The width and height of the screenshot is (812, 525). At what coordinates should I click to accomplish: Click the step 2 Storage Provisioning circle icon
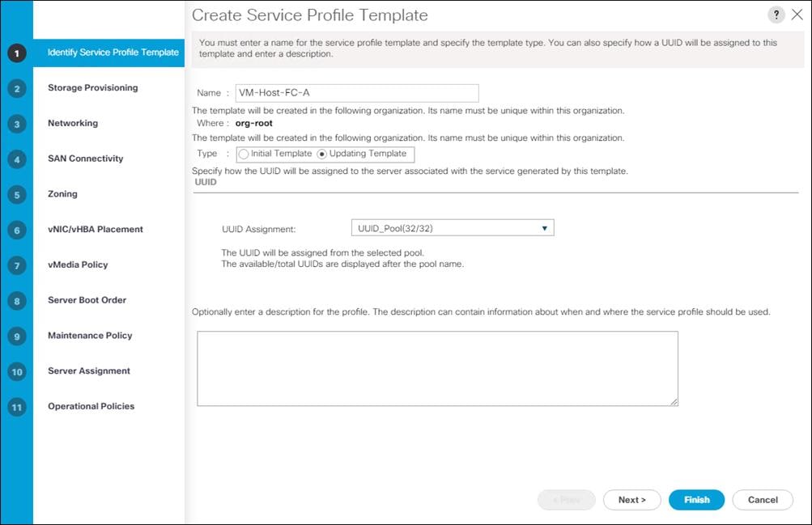[x=16, y=88]
